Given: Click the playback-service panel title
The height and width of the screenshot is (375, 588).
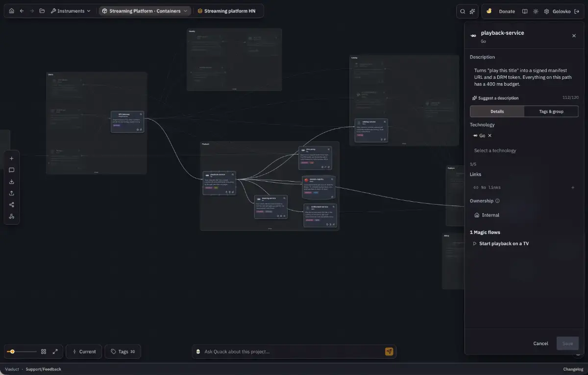Looking at the screenshot, I should (x=502, y=33).
